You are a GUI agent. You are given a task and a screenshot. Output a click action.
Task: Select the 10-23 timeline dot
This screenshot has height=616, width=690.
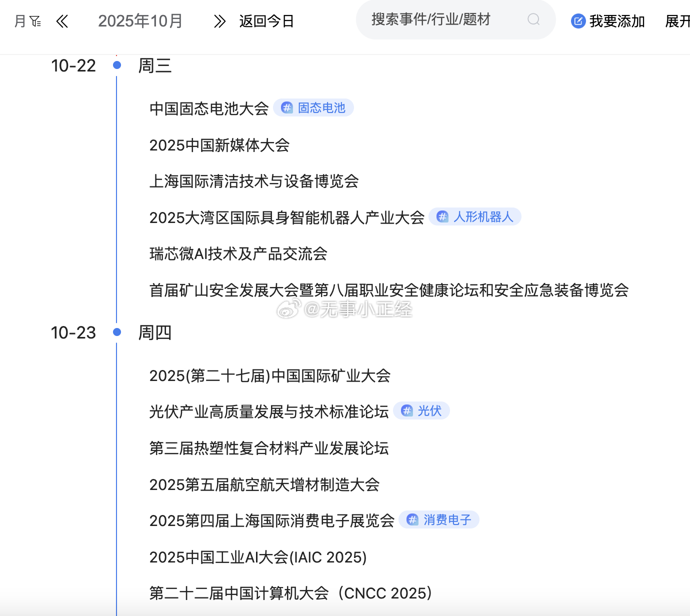pyautogui.click(x=117, y=332)
